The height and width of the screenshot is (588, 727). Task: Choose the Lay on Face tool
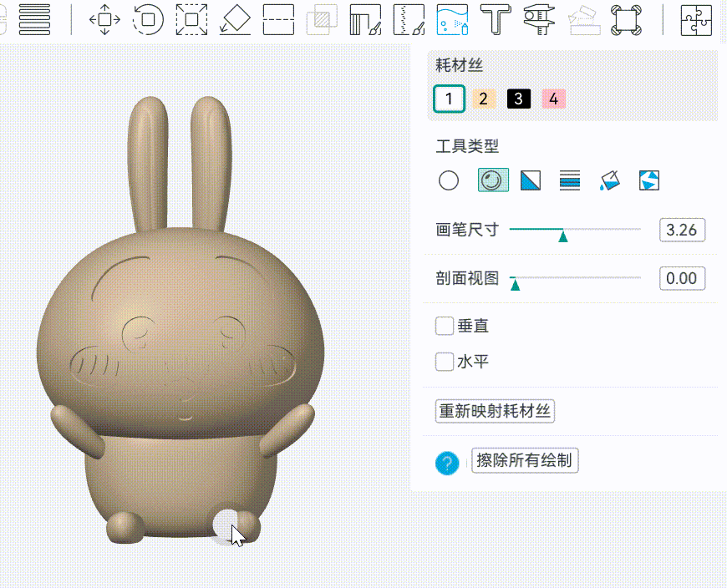point(235,19)
